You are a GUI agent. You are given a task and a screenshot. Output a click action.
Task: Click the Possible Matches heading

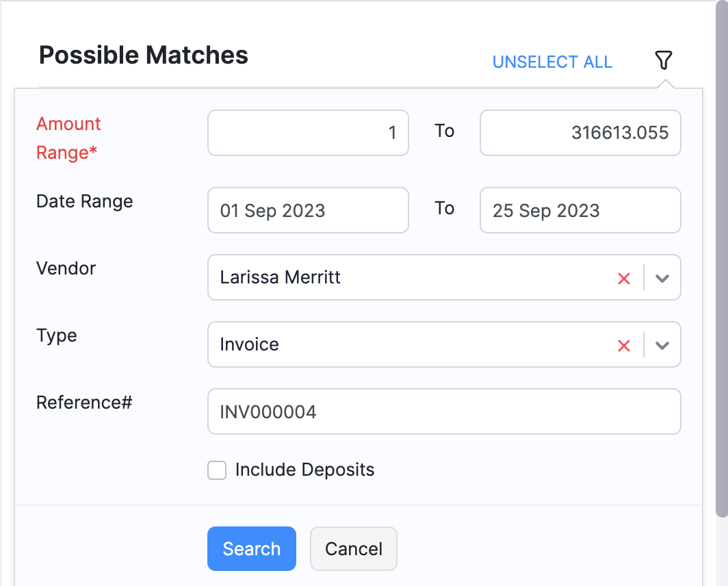(x=144, y=55)
